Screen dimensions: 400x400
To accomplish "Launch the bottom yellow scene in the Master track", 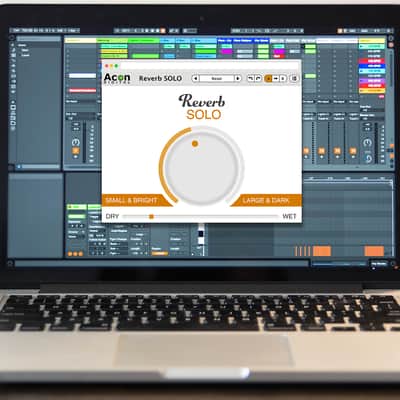I will pyautogui.click(x=372, y=91).
